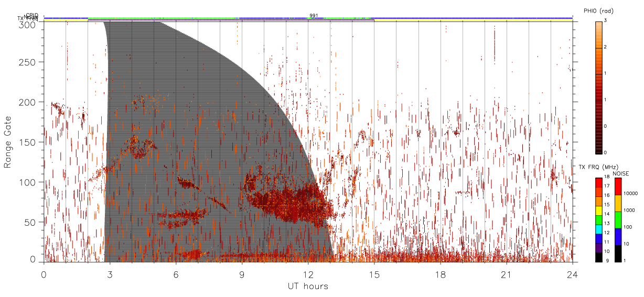Click the '10' label on TX FRQ legend
This screenshot has width=644, height=297.
pos(608,251)
